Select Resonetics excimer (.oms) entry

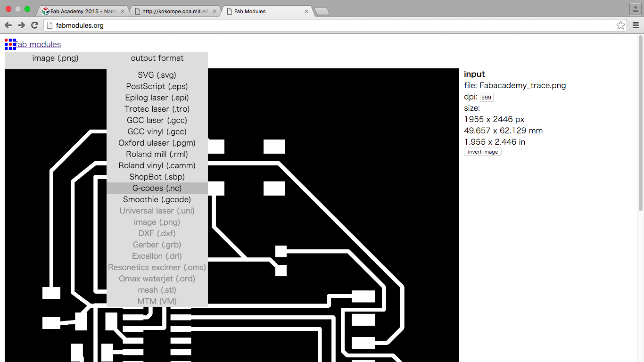pos(157,267)
